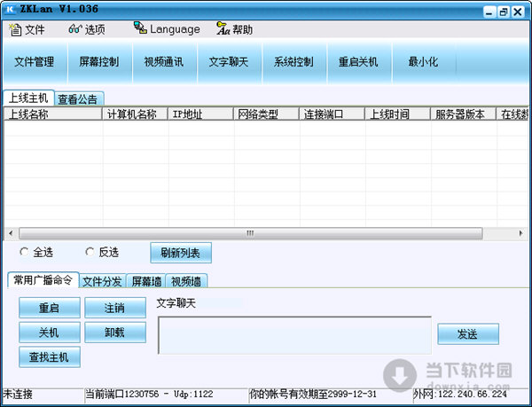The height and width of the screenshot is (407, 532).
Task: Click the 关机 broadcast button
Action: point(50,333)
